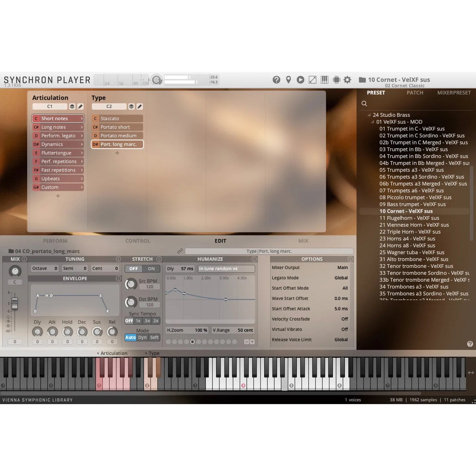476x476 pixels.
Task: Open the settings gear icon
Action: pos(347,80)
